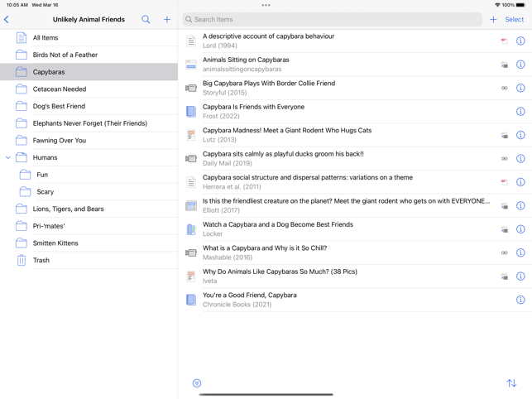Open the Scary subcollection
Image resolution: width=532 pixels, height=399 pixels.
(46, 191)
